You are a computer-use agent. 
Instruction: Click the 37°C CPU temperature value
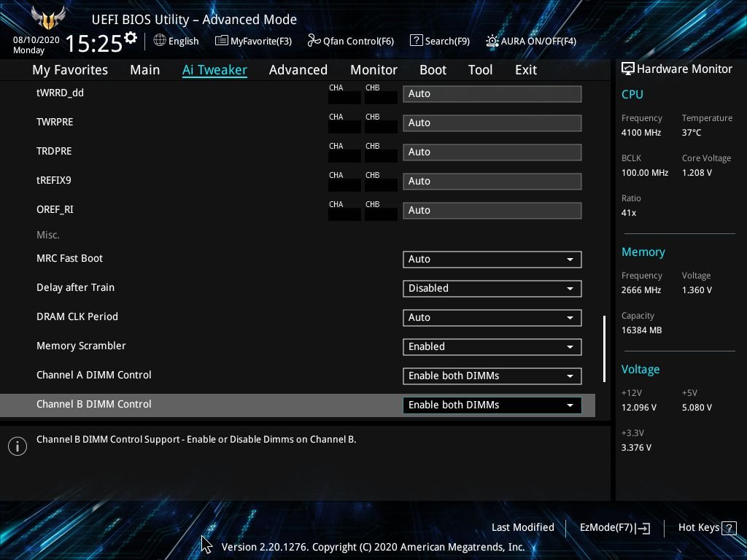pos(692,133)
